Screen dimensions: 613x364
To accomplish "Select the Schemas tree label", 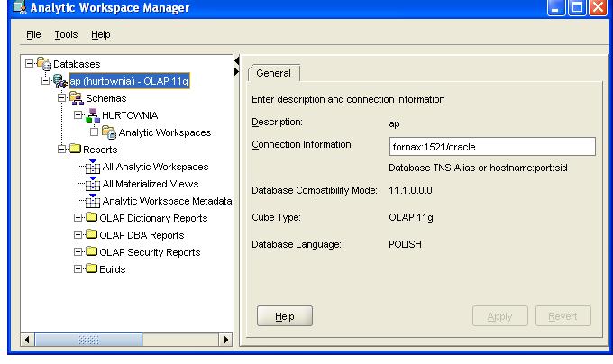I will pyautogui.click(x=106, y=98).
